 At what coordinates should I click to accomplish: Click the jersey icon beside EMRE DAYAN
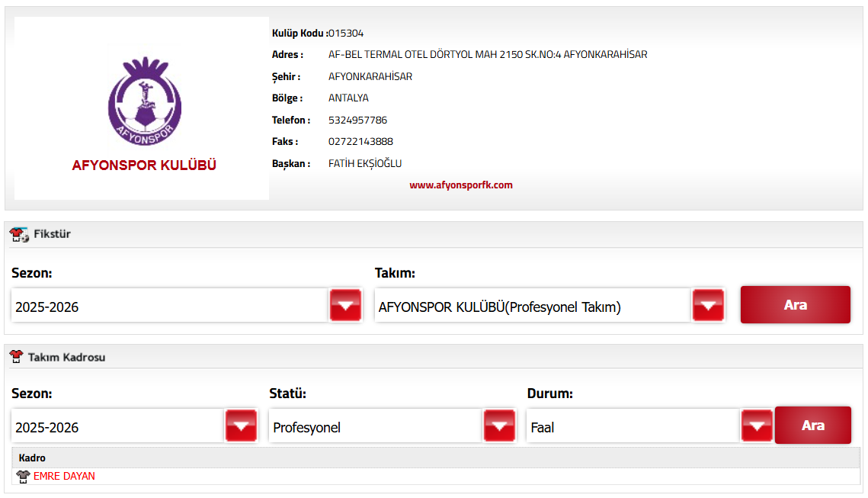[x=23, y=477]
